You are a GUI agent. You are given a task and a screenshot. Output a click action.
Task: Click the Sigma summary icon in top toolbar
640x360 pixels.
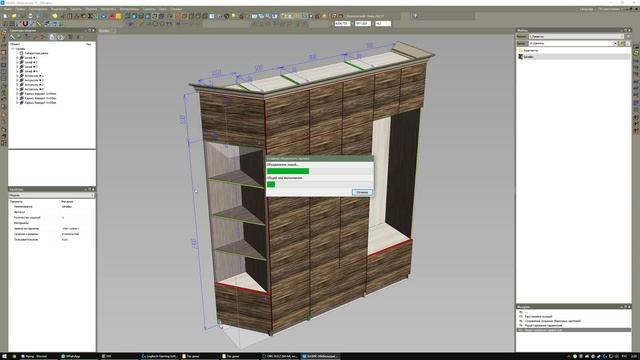click(90, 16)
